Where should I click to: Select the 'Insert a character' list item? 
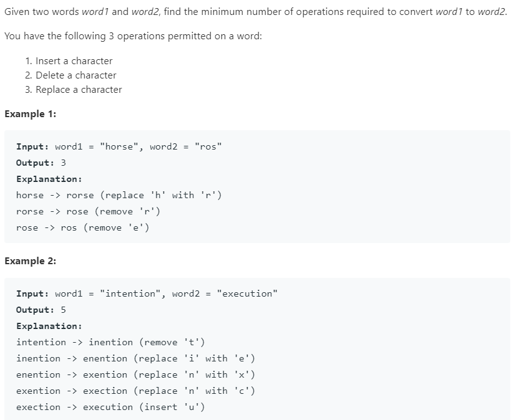[74, 61]
